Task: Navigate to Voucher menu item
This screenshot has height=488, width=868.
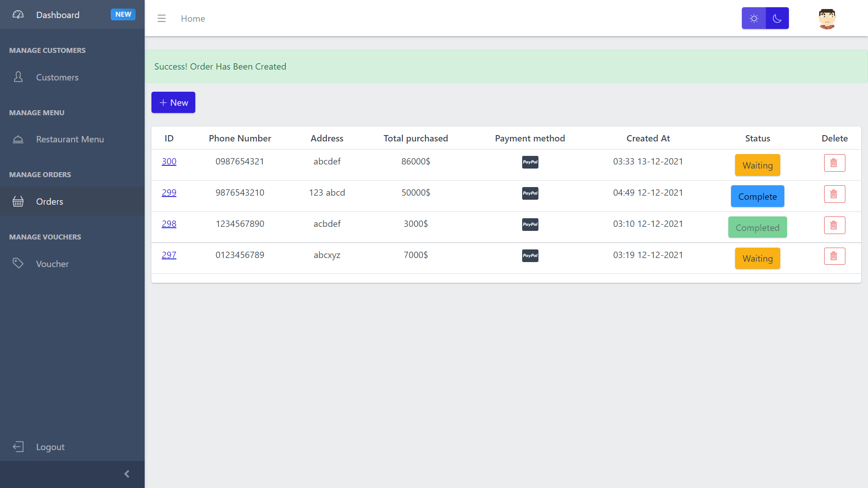Action: [52, 263]
